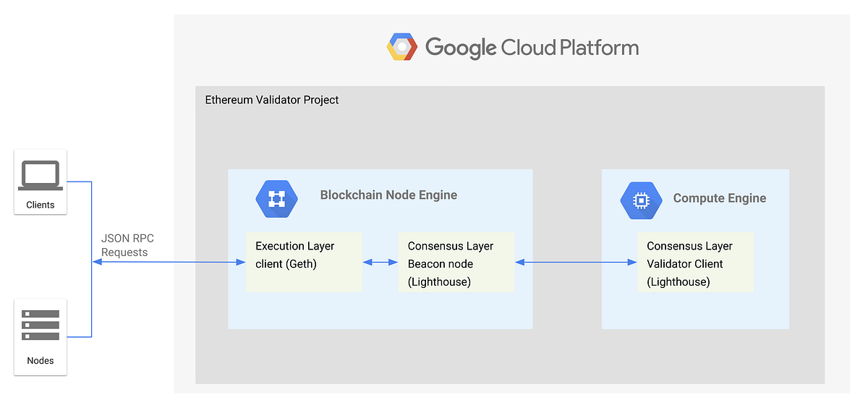Select the laptop drawing inside Clients box
Image resolution: width=868 pixels, height=418 pixels.
click(x=40, y=174)
